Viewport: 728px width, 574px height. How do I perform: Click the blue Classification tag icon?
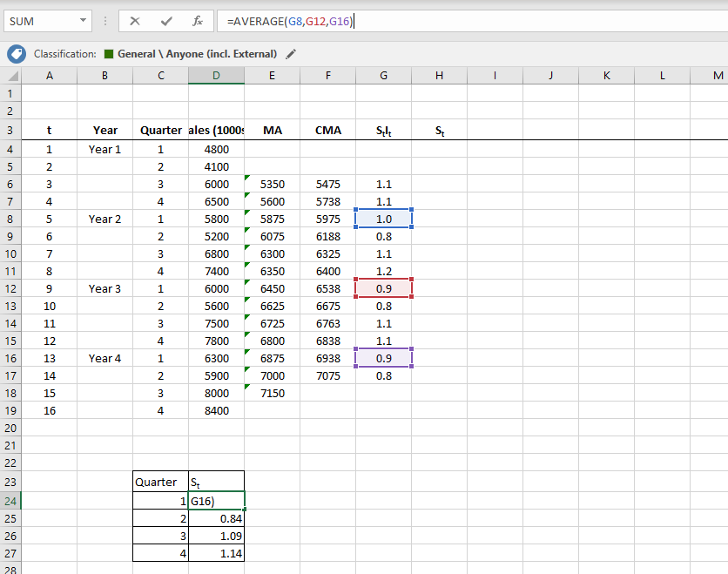point(17,54)
